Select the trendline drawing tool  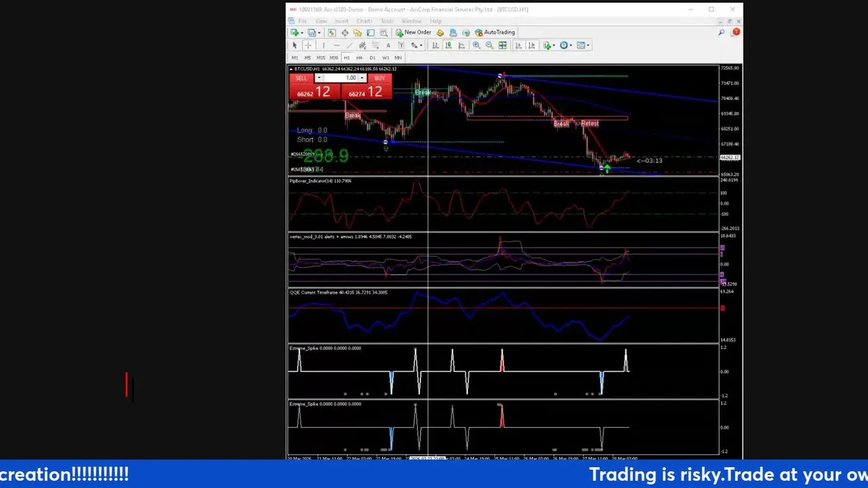[x=349, y=45]
